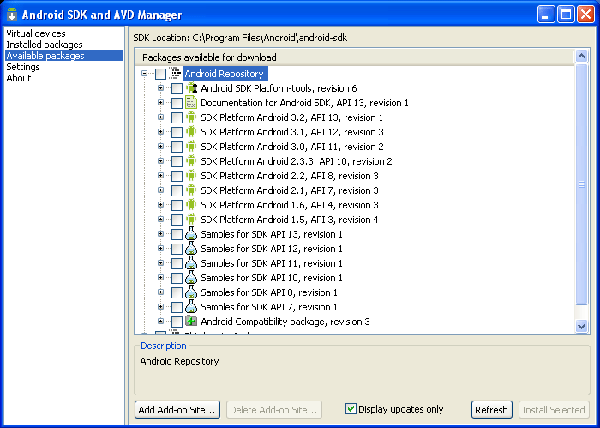This screenshot has height=428, width=600.
Task: Open the Virtual devices section
Action: click(x=36, y=34)
